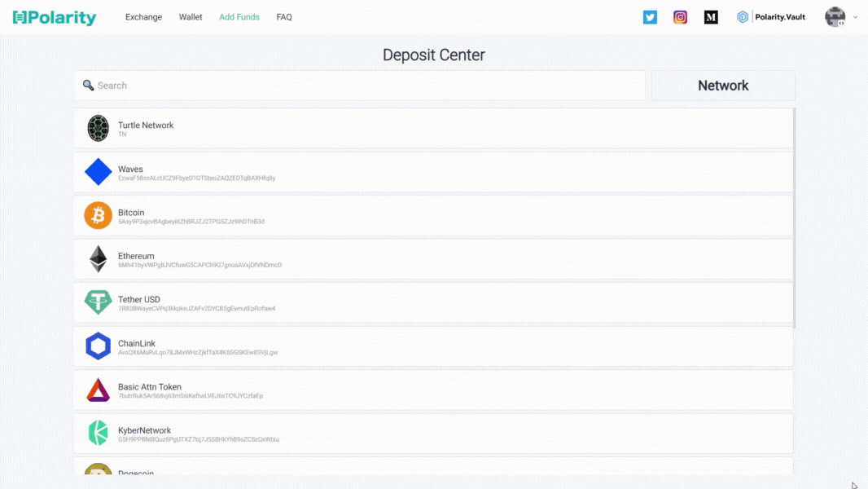This screenshot has height=489, width=868.
Task: Click the Basic Attn Token name
Action: [x=150, y=386]
